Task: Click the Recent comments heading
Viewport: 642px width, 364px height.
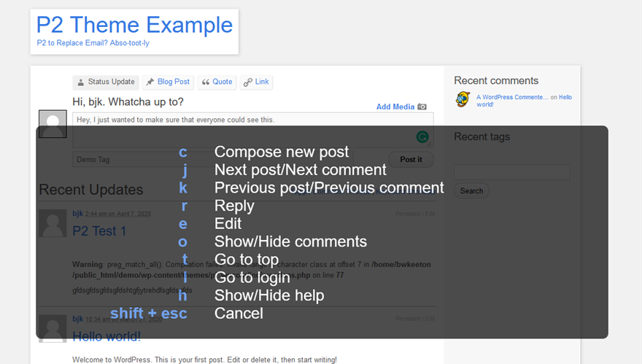Action: pyautogui.click(x=496, y=81)
